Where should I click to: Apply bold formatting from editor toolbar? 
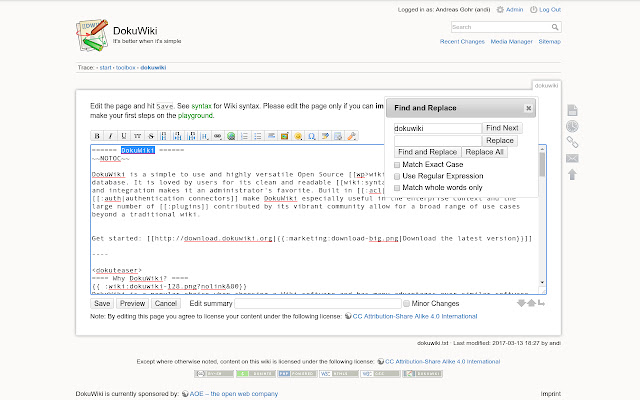tap(97, 136)
